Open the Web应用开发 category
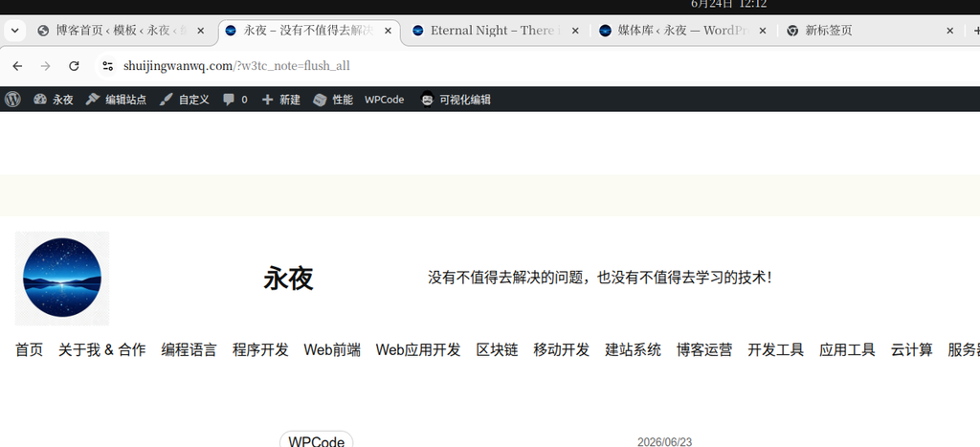980x447 pixels. click(x=418, y=350)
